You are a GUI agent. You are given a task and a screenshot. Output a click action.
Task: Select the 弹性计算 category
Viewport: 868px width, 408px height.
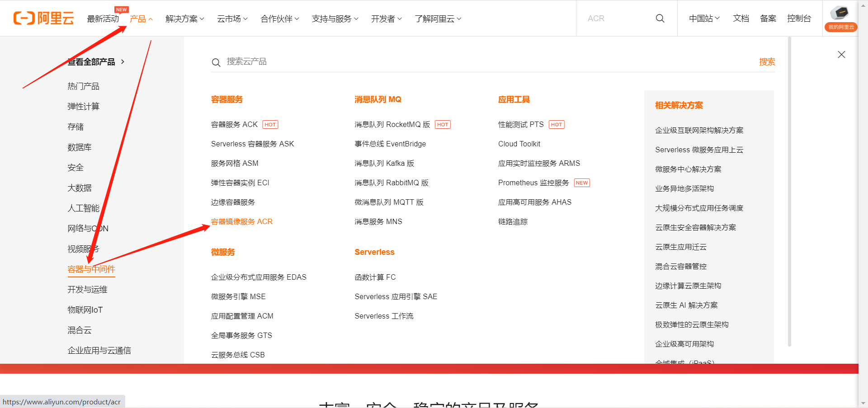point(84,107)
